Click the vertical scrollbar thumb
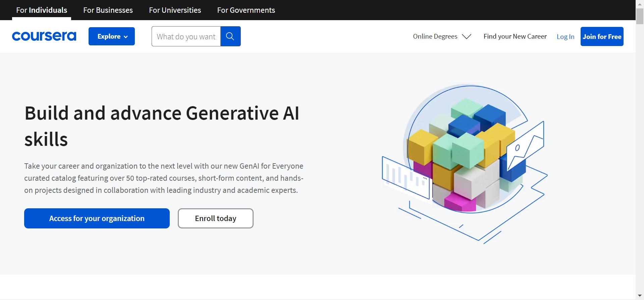This screenshot has height=300, width=644. click(x=640, y=16)
